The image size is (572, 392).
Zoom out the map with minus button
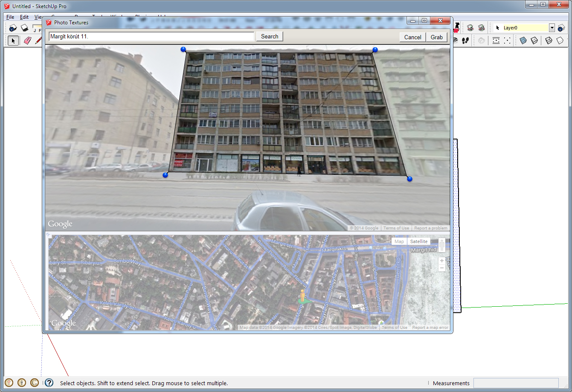[x=442, y=268]
